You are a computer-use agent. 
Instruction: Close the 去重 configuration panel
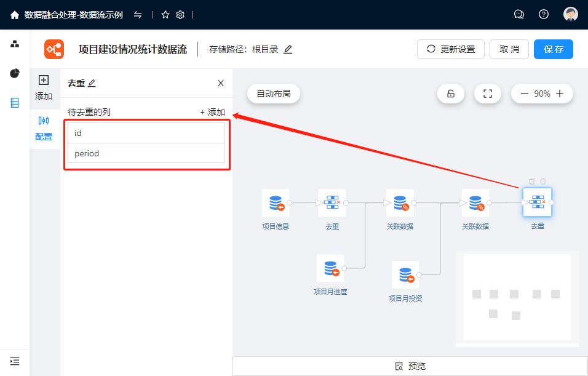pos(221,83)
